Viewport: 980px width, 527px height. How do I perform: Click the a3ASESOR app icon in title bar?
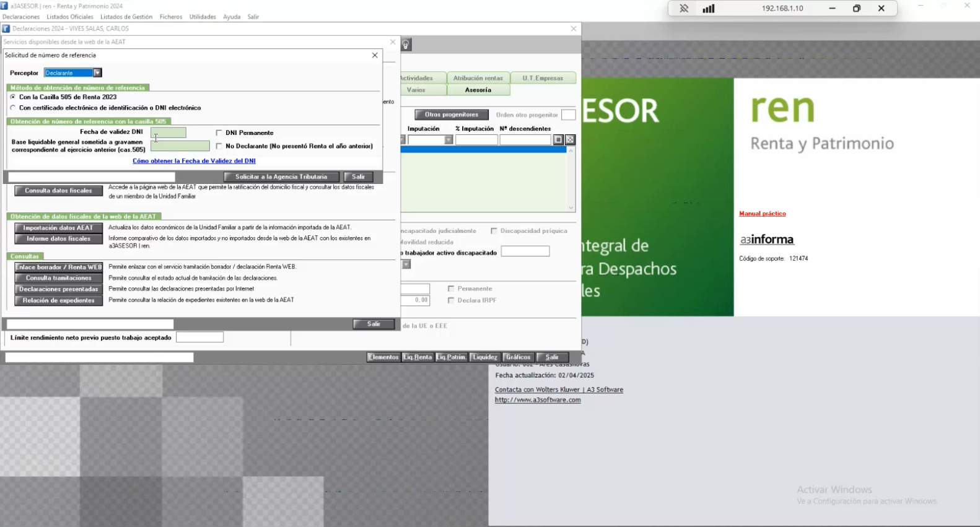point(4,6)
